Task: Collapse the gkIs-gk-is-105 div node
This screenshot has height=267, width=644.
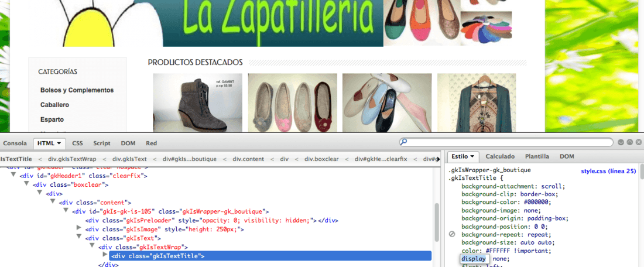Action: click(x=66, y=210)
